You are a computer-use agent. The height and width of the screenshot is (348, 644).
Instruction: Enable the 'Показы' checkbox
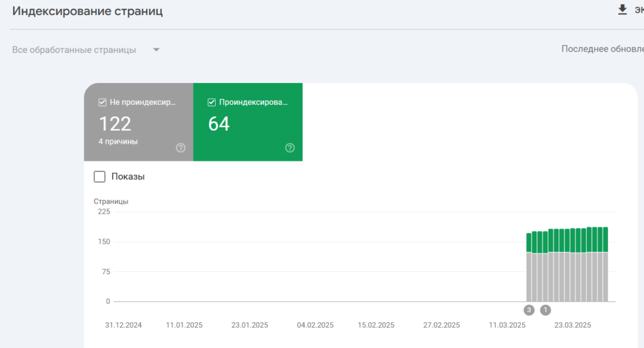[x=99, y=177]
